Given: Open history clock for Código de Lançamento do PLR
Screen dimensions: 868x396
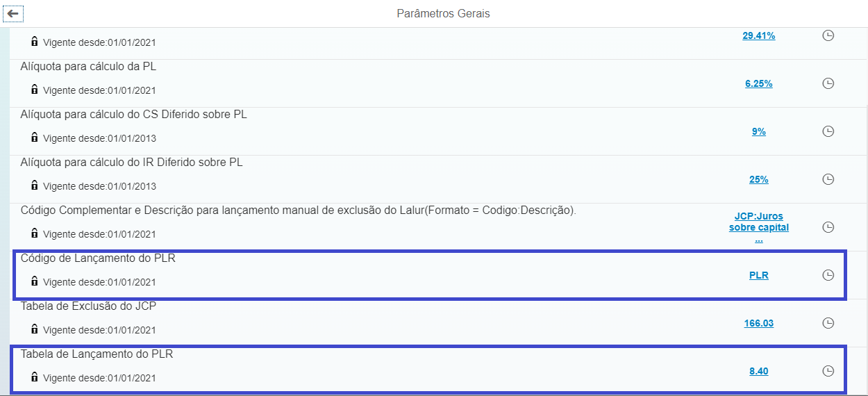Looking at the screenshot, I should click(828, 275).
